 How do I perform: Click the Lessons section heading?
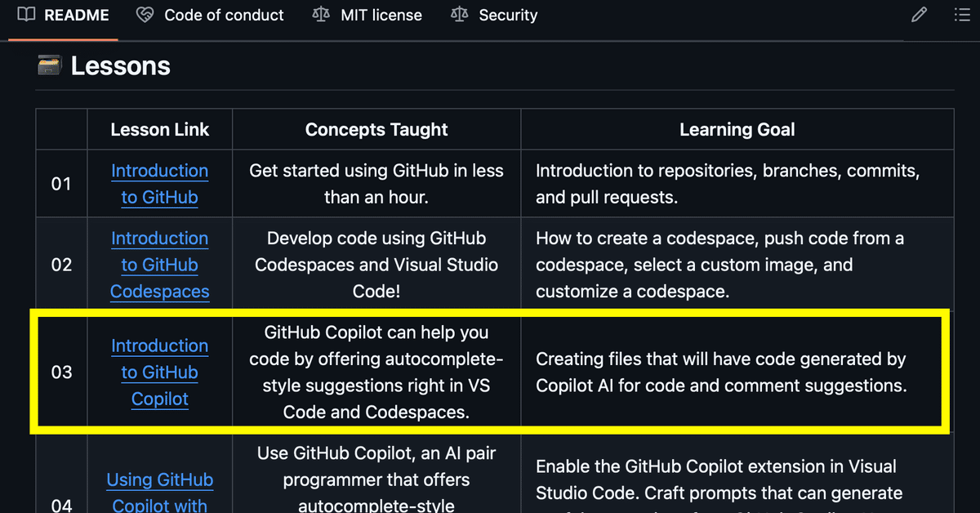tap(120, 65)
